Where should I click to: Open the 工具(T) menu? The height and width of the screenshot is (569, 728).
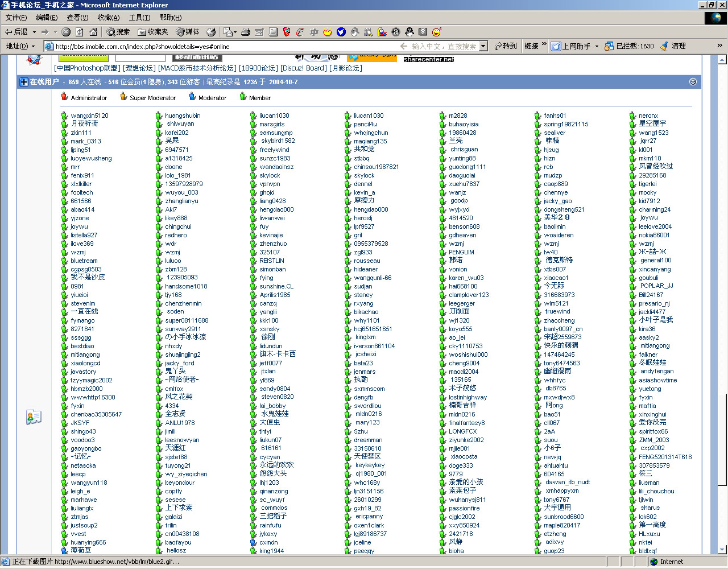coord(139,18)
